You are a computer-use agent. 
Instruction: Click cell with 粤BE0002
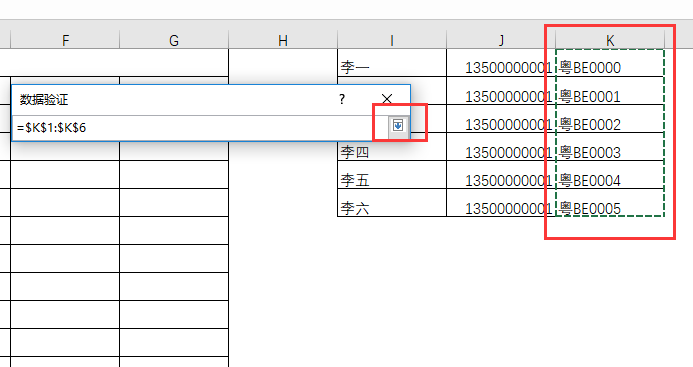pyautogui.click(x=610, y=119)
